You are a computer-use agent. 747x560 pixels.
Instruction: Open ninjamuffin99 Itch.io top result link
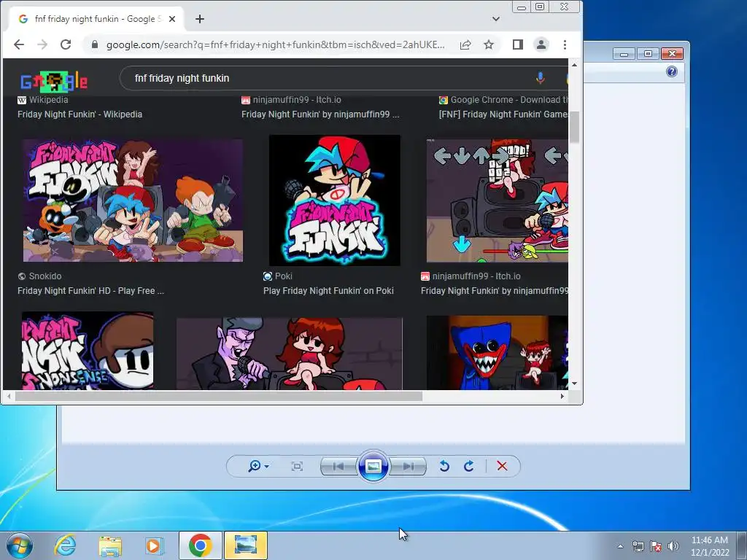(x=320, y=114)
